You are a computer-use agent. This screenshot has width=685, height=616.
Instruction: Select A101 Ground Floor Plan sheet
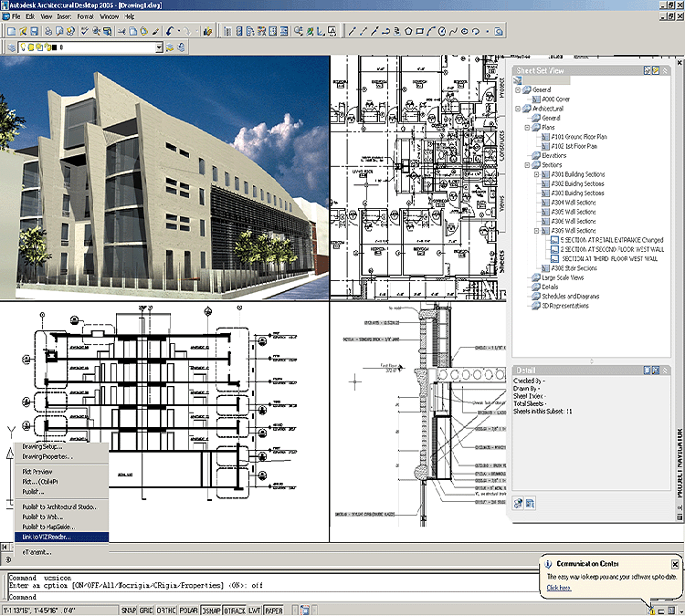pos(578,137)
